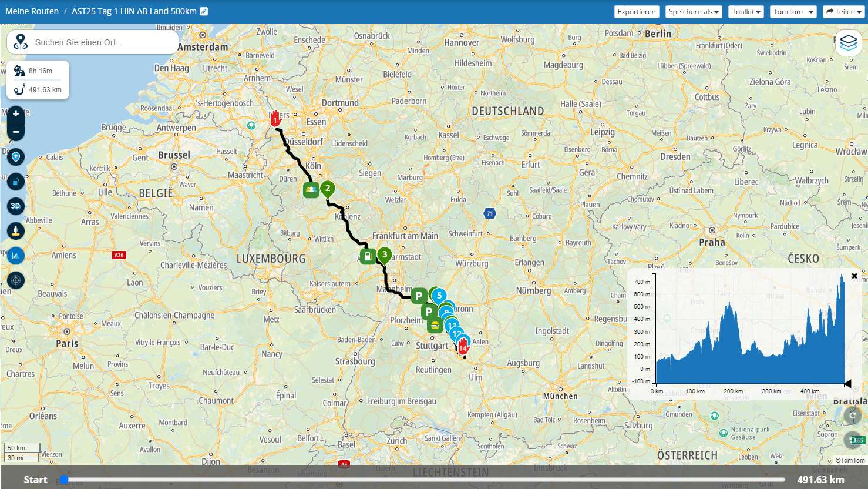The width and height of the screenshot is (868, 489).
Task: Open the Toolkit dropdown menu
Action: click(746, 12)
